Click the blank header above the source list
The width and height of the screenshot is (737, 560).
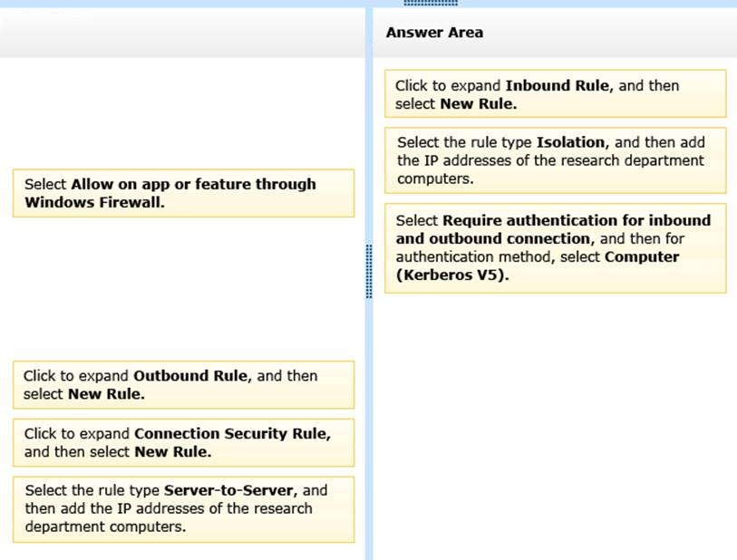point(181,34)
